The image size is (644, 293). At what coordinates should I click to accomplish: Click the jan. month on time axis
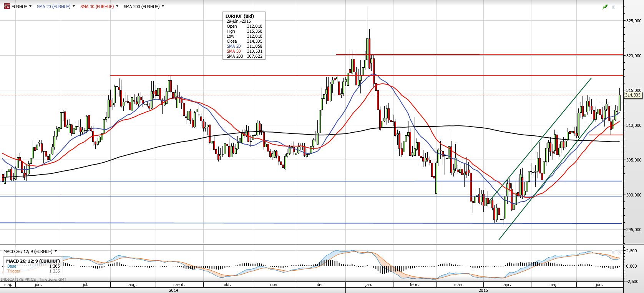(x=368, y=285)
